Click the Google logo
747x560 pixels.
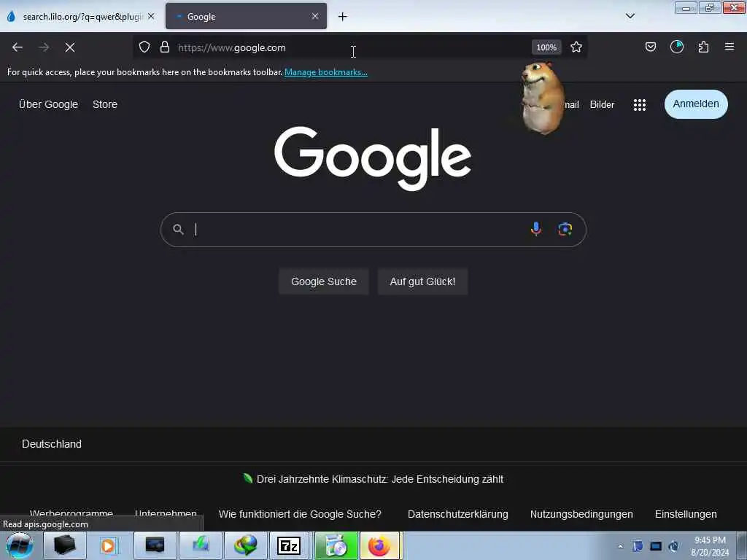tap(373, 158)
